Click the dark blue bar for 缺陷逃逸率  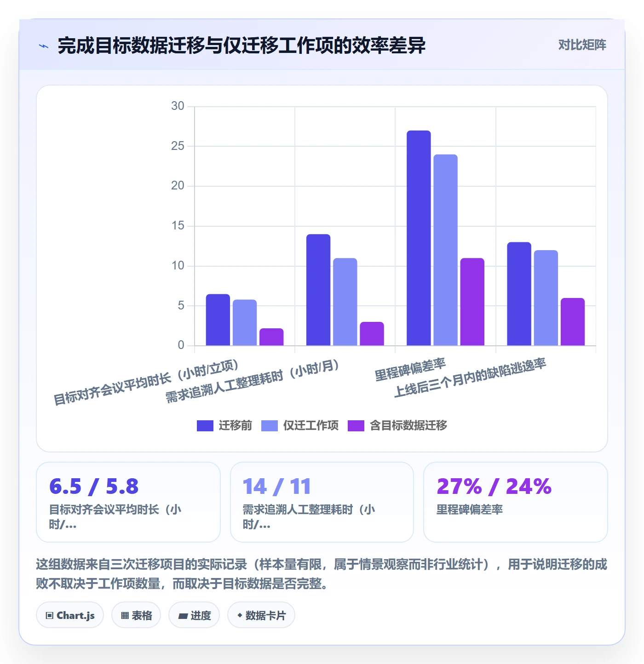tap(519, 294)
